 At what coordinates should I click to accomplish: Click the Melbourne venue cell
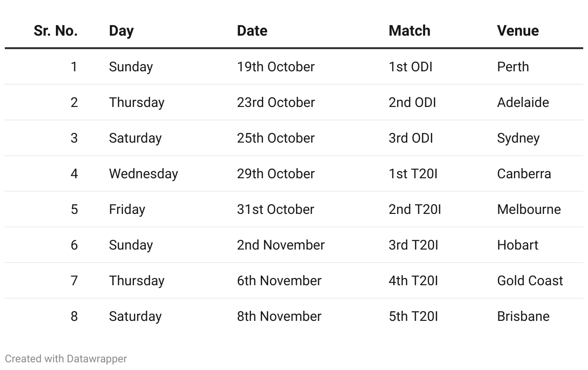click(529, 209)
